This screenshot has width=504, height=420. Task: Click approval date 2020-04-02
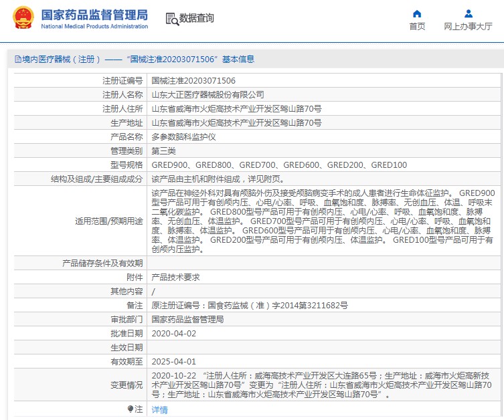tap(173, 334)
